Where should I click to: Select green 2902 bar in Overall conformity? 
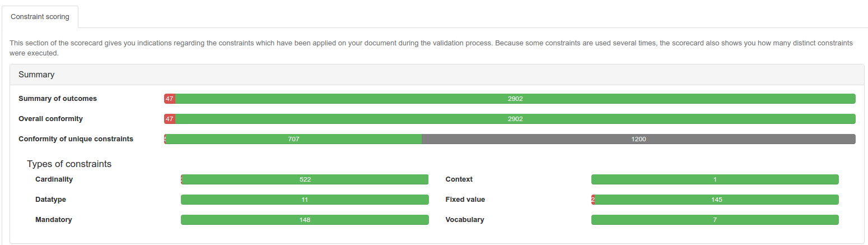(x=515, y=119)
